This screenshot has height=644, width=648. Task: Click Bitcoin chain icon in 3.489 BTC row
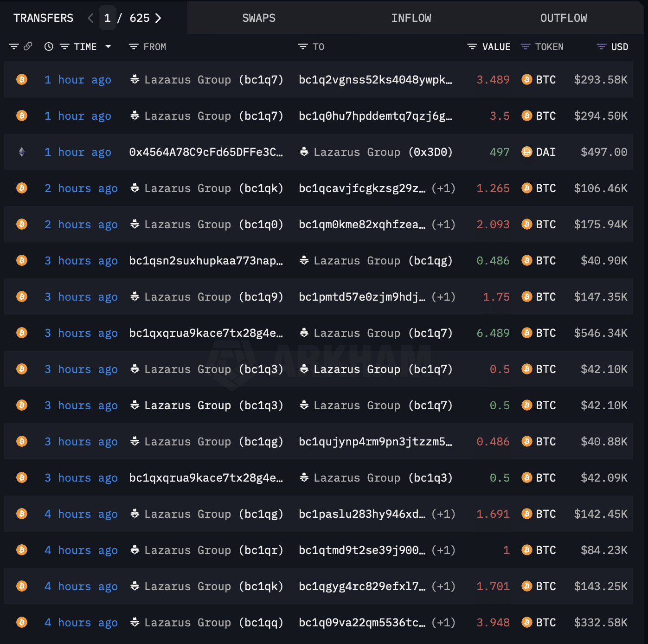pos(22,79)
